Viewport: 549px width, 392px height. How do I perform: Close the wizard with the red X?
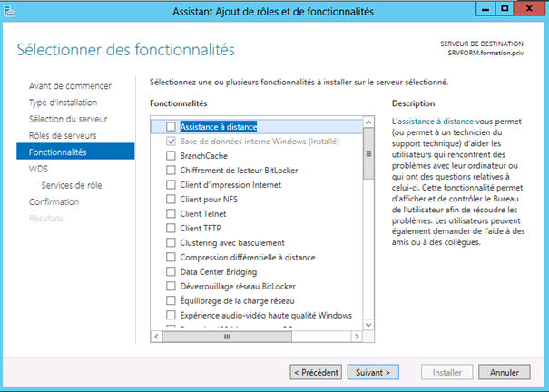point(529,9)
